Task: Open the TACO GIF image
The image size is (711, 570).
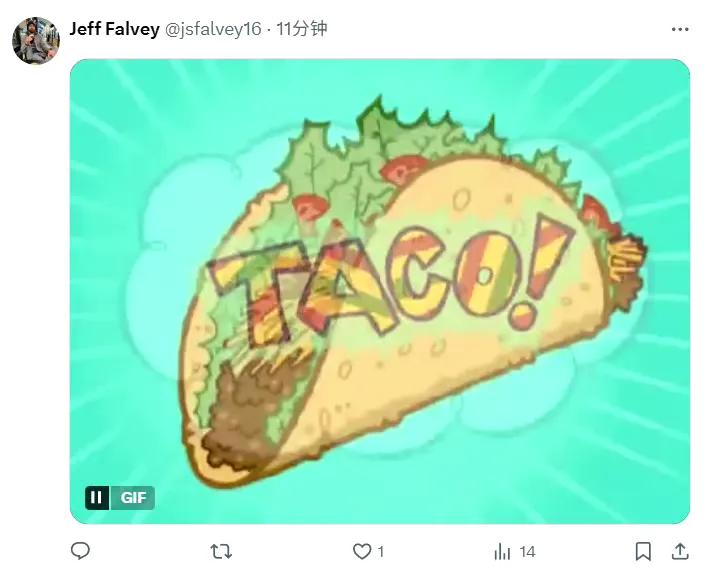Action: (380, 291)
